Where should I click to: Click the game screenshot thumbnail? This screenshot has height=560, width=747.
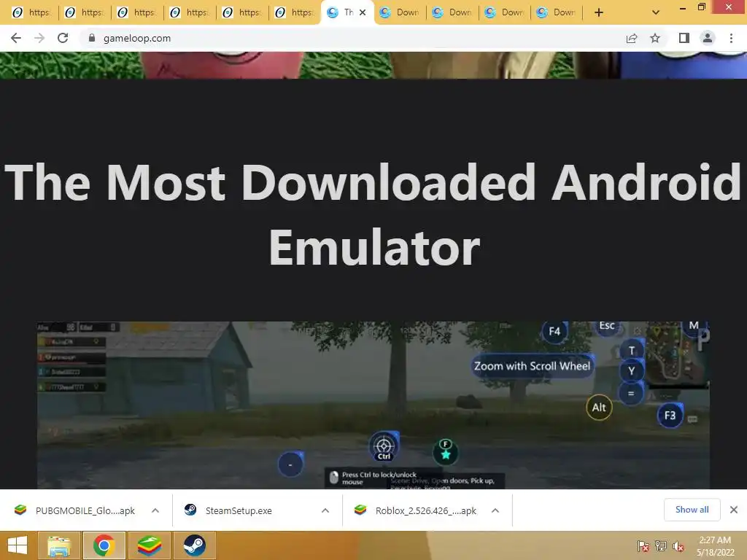click(373, 405)
